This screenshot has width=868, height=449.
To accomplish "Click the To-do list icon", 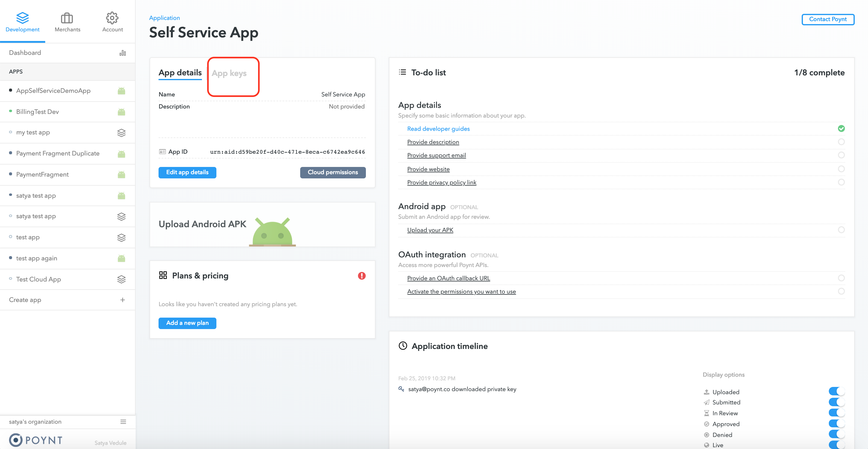I will 402,72.
